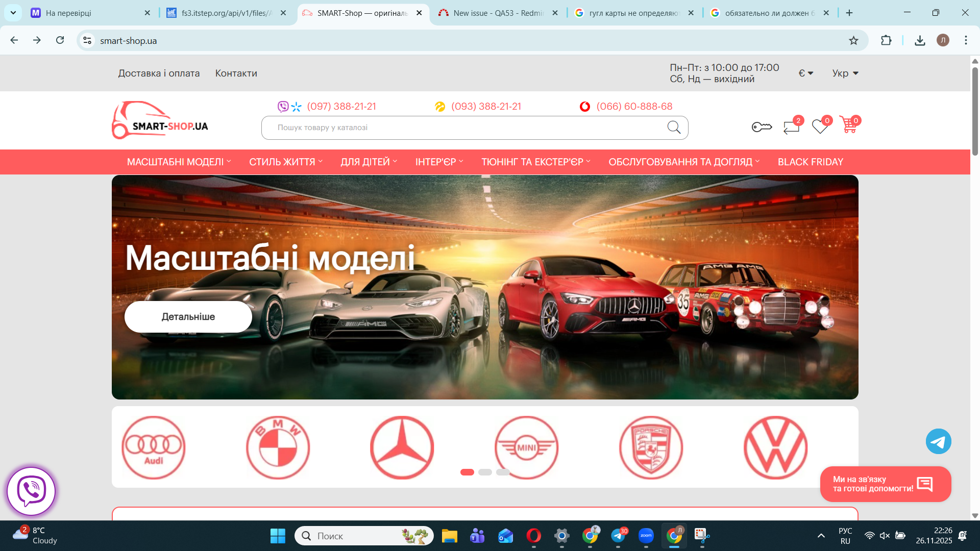
Task: Open the wishlist heart icon
Action: 820,126
